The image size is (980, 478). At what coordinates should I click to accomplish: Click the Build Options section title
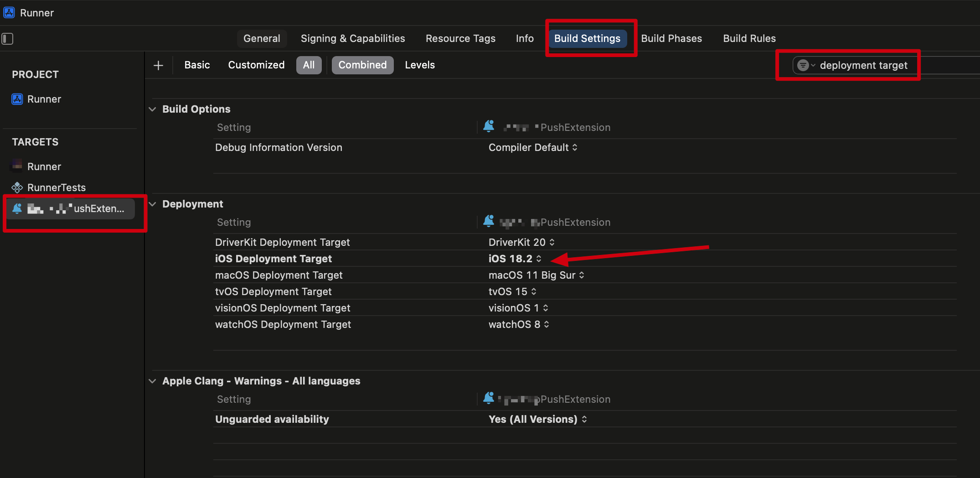tap(196, 109)
